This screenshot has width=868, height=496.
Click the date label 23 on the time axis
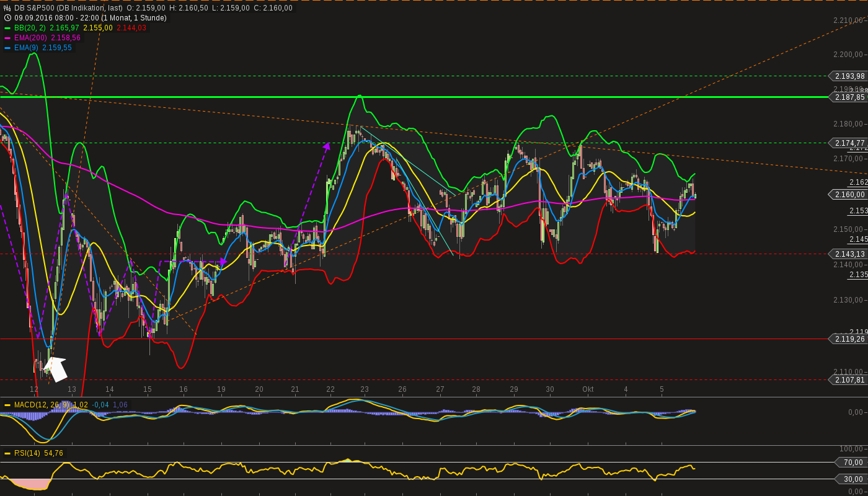click(365, 389)
